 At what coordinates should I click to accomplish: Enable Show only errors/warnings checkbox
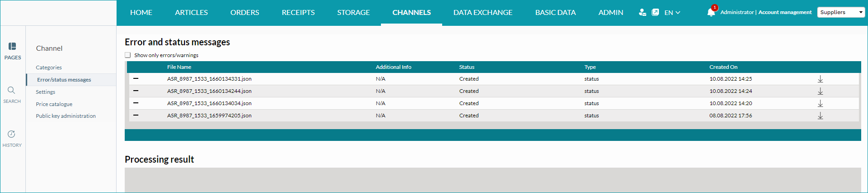(128, 55)
